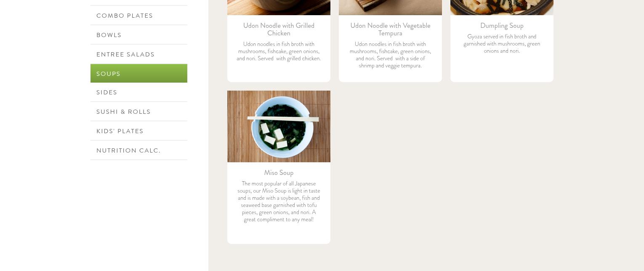This screenshot has width=644, height=271.
Task: Open Udon Noodle with Grilled Chicken title
Action: tap(279, 30)
